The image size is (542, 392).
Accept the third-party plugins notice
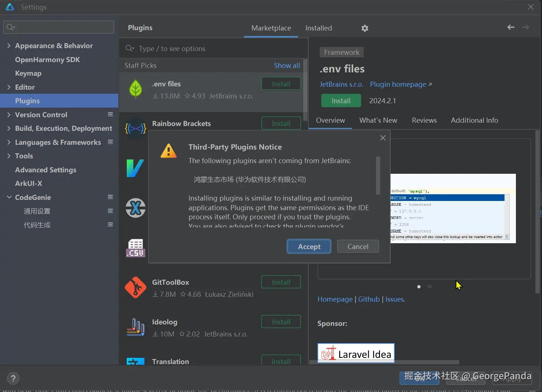(x=309, y=247)
